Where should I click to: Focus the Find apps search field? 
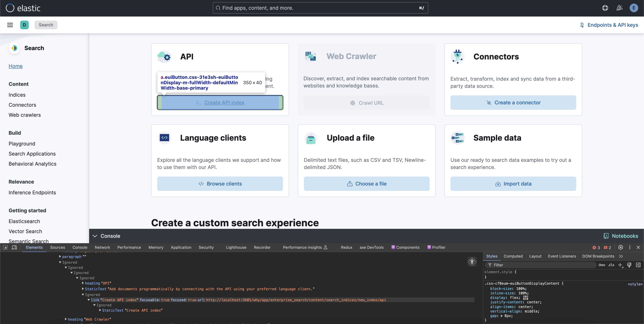coord(320,8)
